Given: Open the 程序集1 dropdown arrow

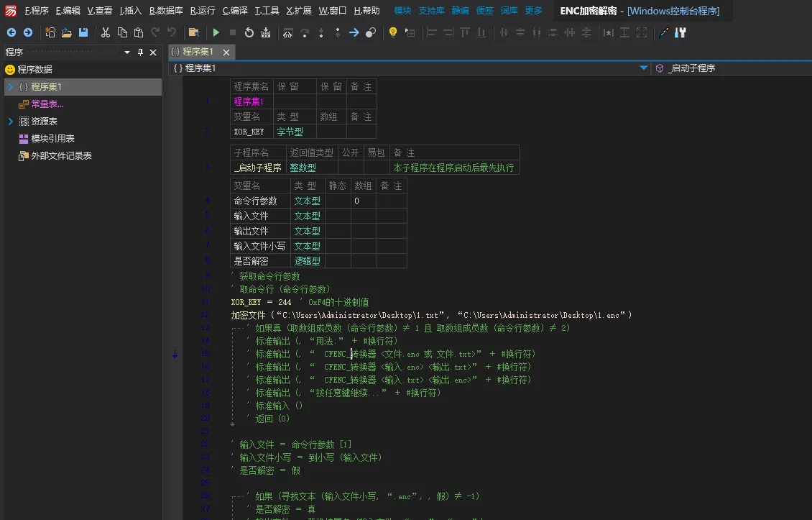Looking at the screenshot, I should [644, 68].
